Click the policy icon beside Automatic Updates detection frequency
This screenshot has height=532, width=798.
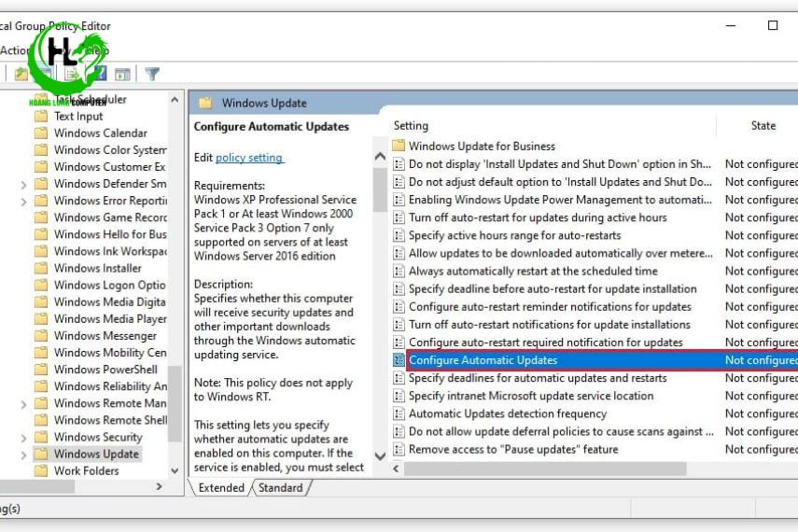(x=399, y=413)
